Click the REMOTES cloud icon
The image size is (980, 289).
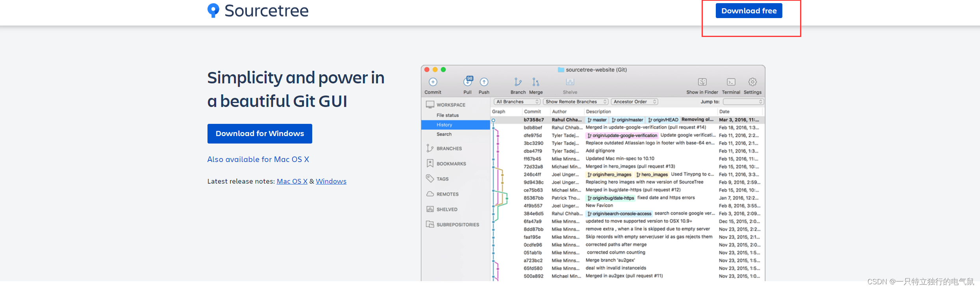430,194
